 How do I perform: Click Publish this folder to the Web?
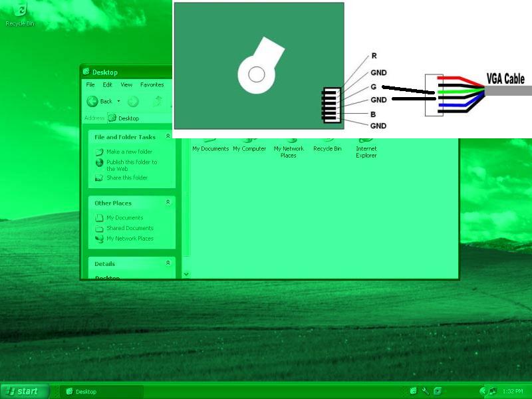(x=132, y=165)
